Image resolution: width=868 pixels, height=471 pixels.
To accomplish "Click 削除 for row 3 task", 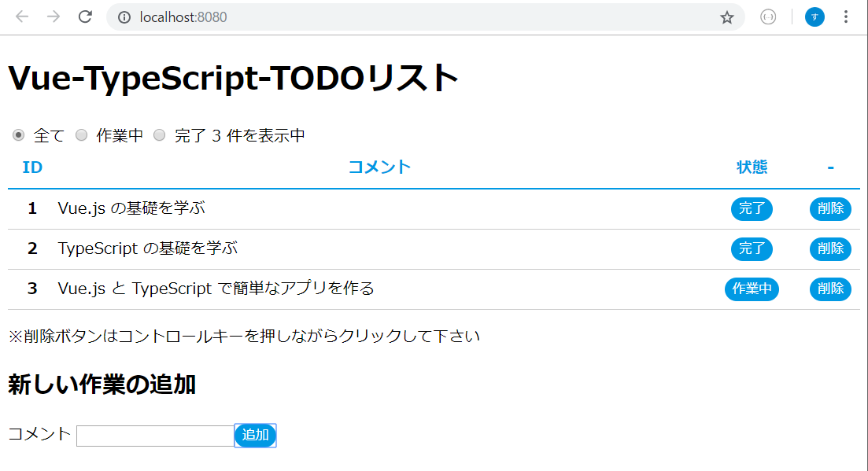I will [x=830, y=289].
